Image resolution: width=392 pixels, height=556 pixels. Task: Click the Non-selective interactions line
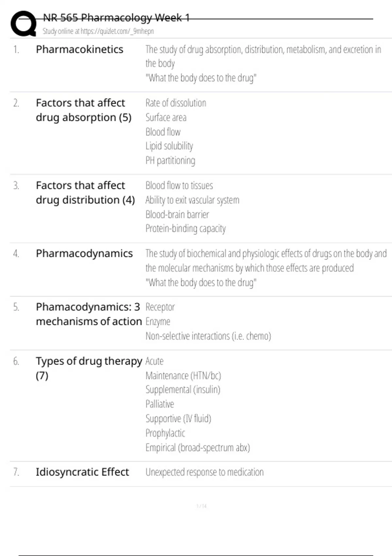[x=208, y=336]
